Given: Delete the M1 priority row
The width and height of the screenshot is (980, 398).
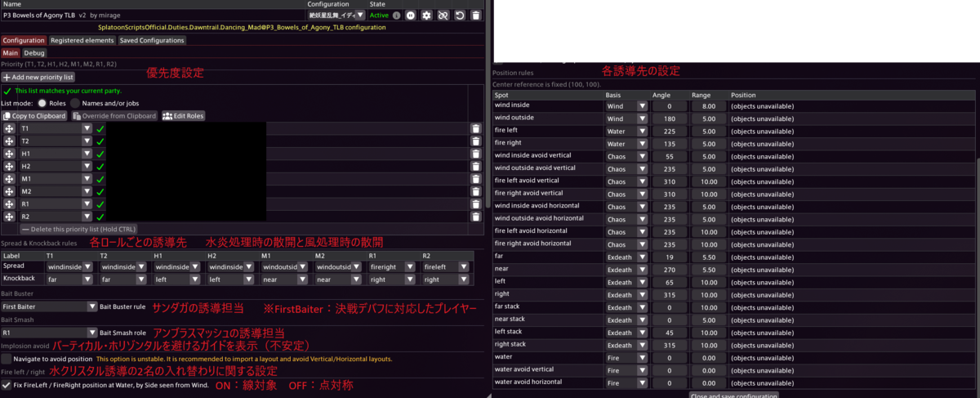Looking at the screenshot, I should (476, 179).
